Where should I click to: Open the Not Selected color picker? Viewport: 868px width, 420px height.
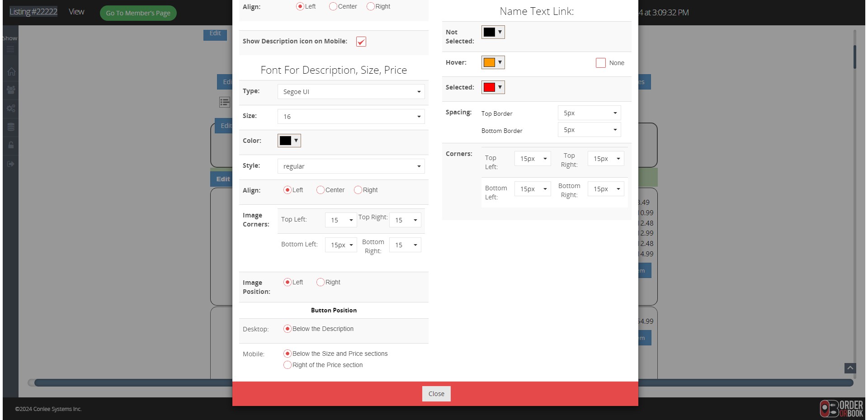pos(493,32)
